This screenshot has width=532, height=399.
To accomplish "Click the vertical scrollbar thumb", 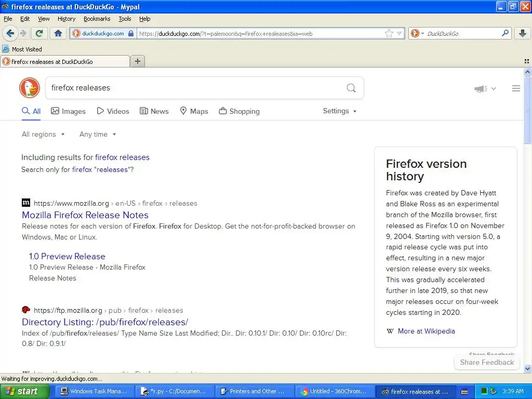I will pos(527,110).
